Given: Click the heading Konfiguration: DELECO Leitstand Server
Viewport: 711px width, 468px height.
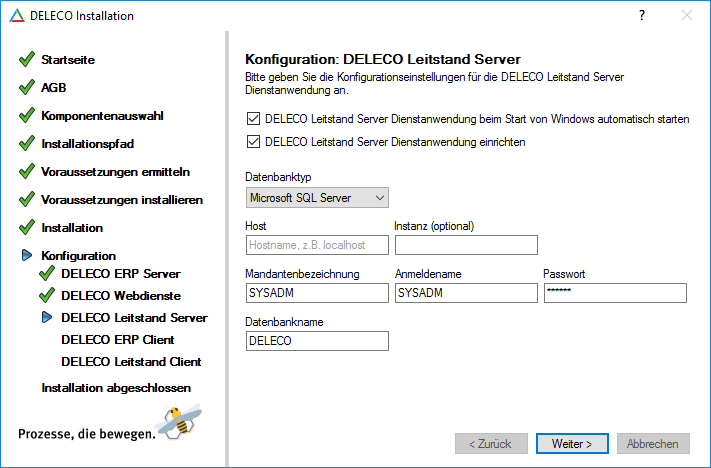Looking at the screenshot, I should click(383, 59).
